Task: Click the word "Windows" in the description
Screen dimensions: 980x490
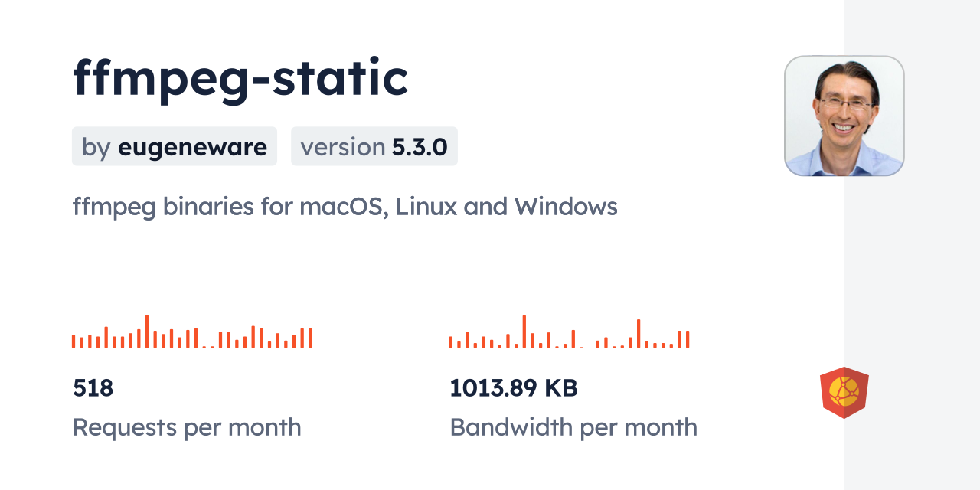Action: pos(566,207)
